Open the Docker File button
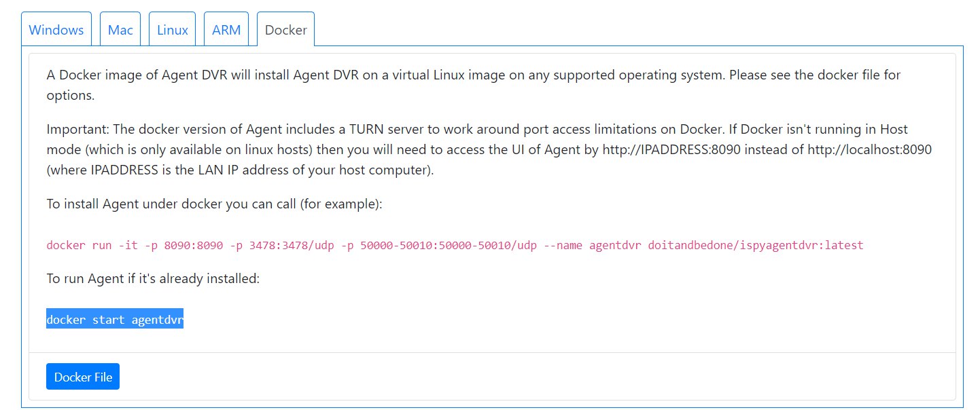This screenshot has width=980, height=410. click(83, 377)
